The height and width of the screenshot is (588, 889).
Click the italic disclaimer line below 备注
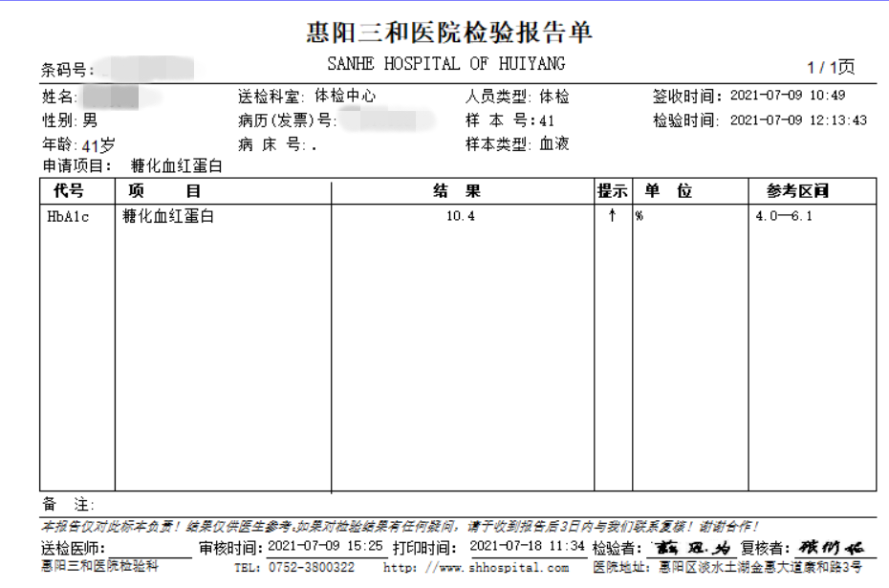[x=400, y=527]
